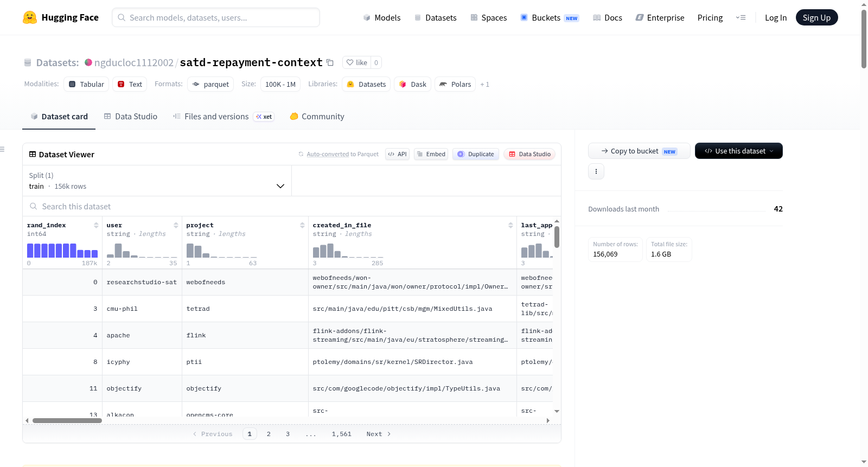
Task: Click the ngducloc1112002 user avatar
Action: (88, 62)
